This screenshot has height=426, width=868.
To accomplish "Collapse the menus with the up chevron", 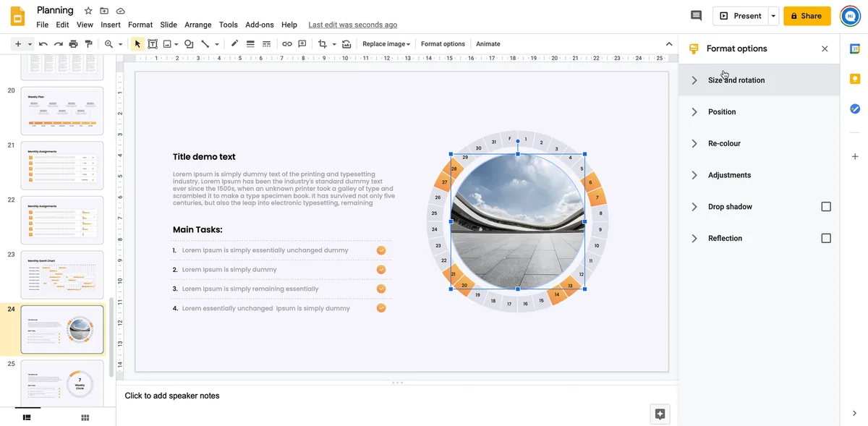I will coord(669,44).
